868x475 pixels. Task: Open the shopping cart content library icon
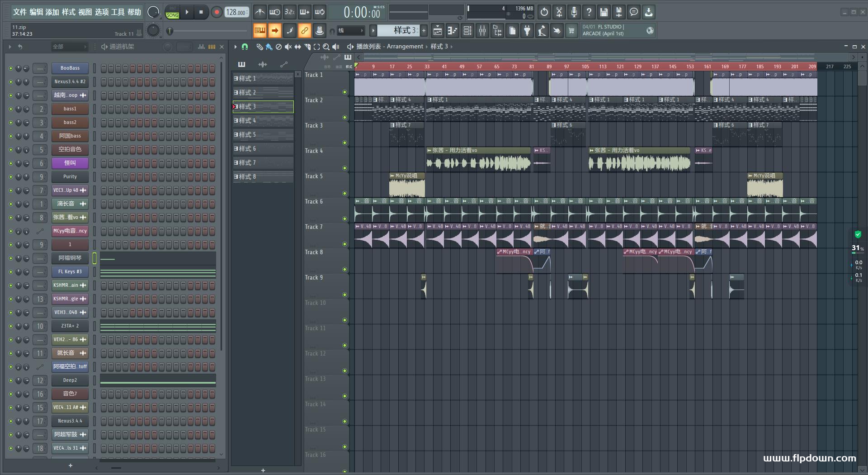tap(571, 31)
